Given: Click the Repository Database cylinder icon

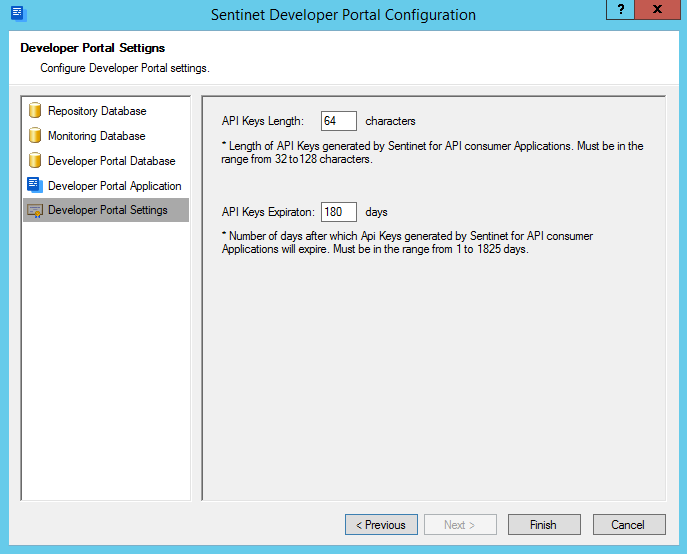Looking at the screenshot, I should 35,110.
